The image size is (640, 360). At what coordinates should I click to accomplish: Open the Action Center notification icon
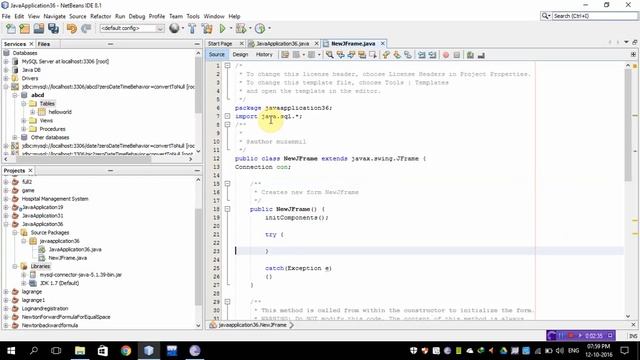tap(624, 350)
